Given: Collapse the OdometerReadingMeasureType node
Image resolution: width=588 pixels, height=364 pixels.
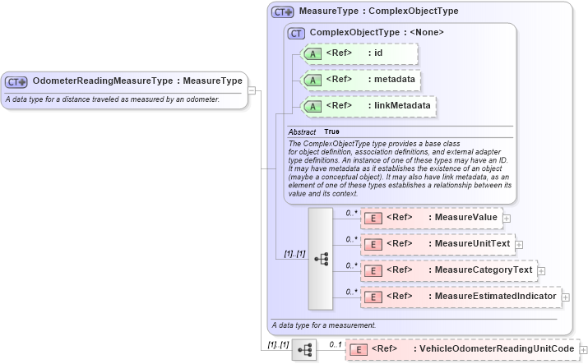Looking at the screenshot, I should point(252,90).
